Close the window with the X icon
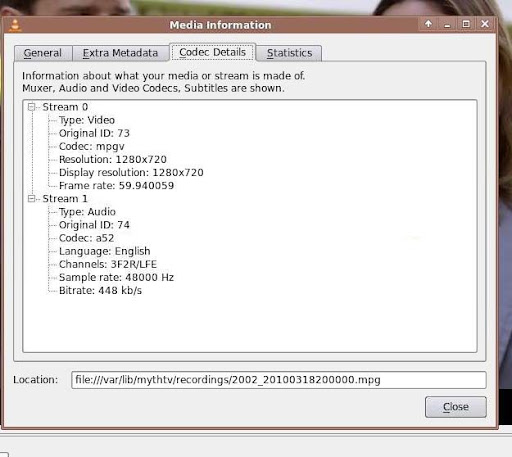The image size is (512, 457). (485, 24)
